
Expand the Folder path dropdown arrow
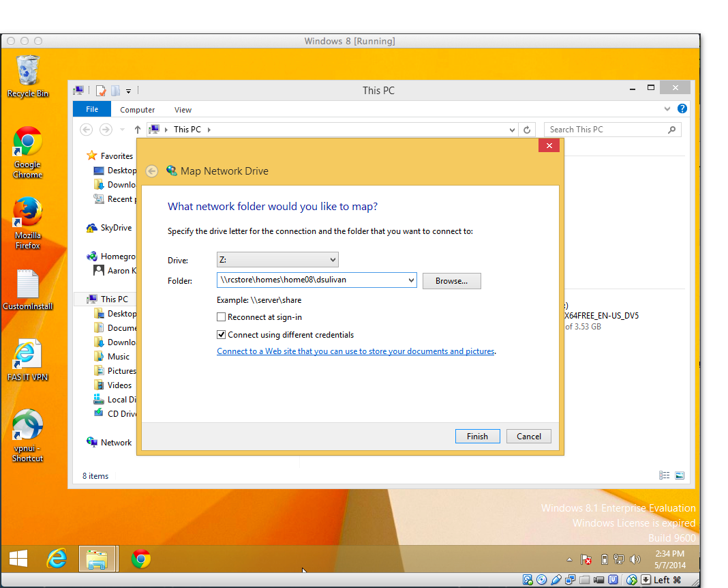point(410,280)
